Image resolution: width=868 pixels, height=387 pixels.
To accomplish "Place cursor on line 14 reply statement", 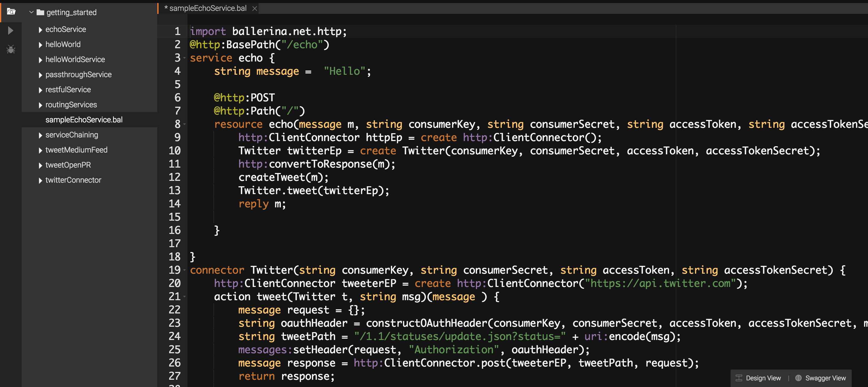I will pyautogui.click(x=262, y=204).
